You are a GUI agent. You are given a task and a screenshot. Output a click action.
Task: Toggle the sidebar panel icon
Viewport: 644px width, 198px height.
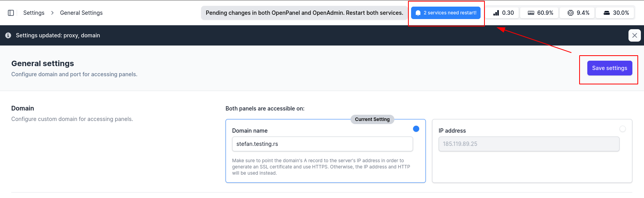pyautogui.click(x=11, y=13)
